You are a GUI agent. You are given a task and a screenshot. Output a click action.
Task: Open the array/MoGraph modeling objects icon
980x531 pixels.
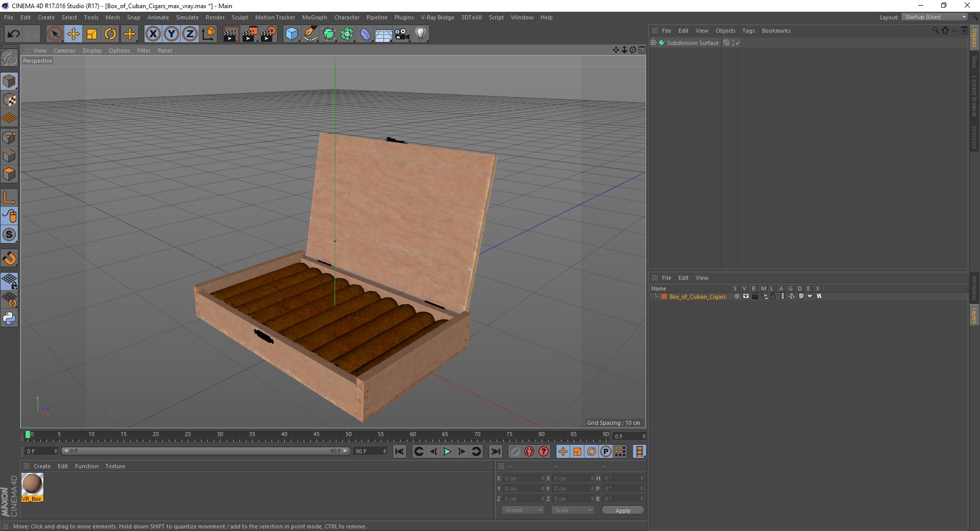pyautogui.click(x=348, y=34)
